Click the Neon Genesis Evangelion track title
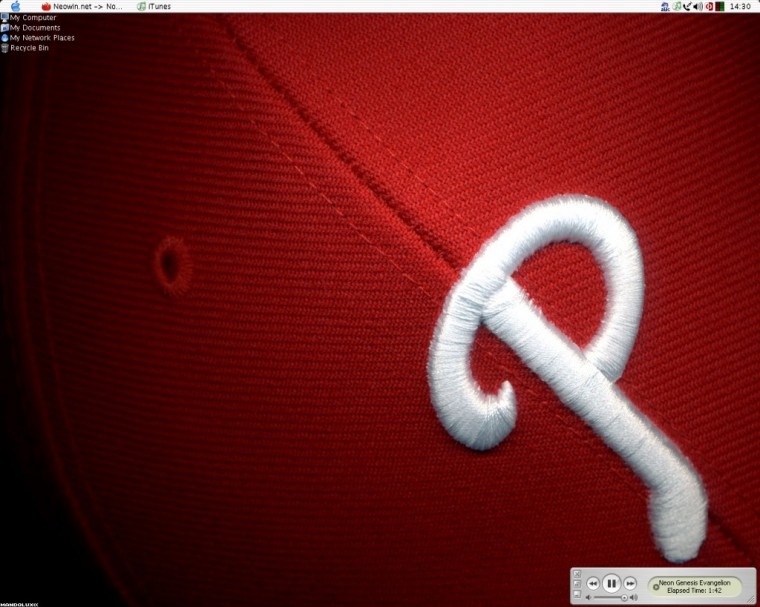The height and width of the screenshot is (607, 760). point(695,583)
